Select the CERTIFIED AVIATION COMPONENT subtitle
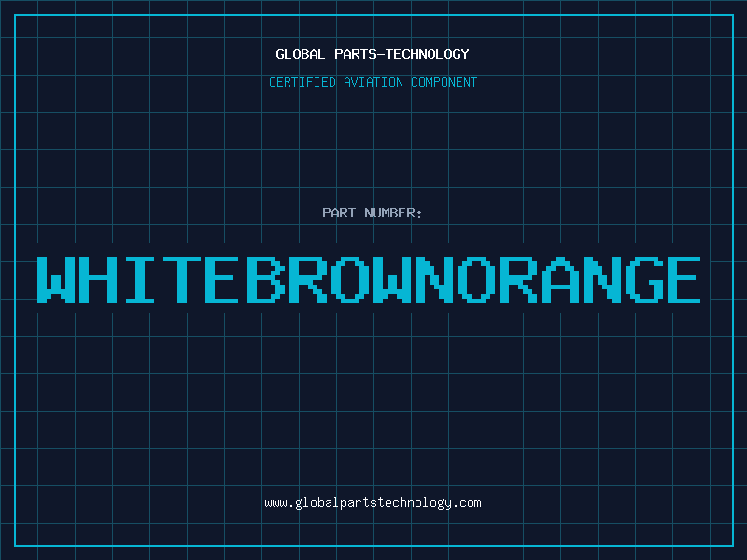Viewport: 747px width, 560px height. tap(373, 82)
